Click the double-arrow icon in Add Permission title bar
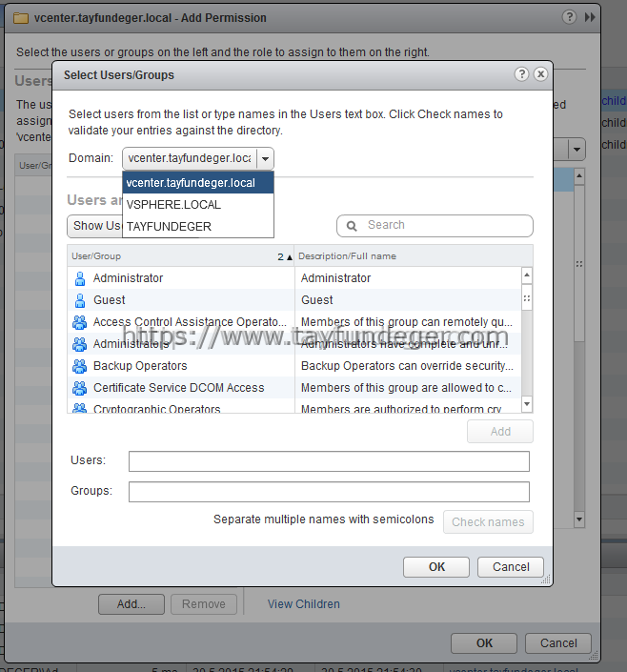 590,17
